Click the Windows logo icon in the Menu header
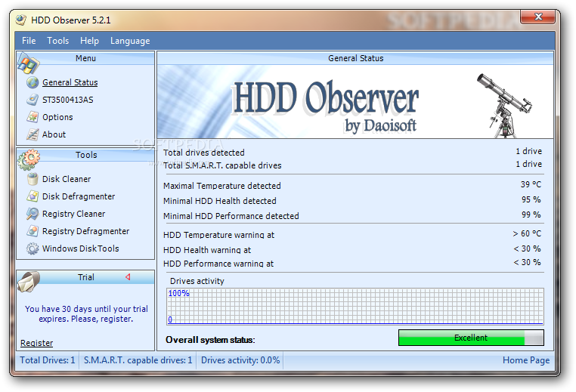 [x=28, y=63]
